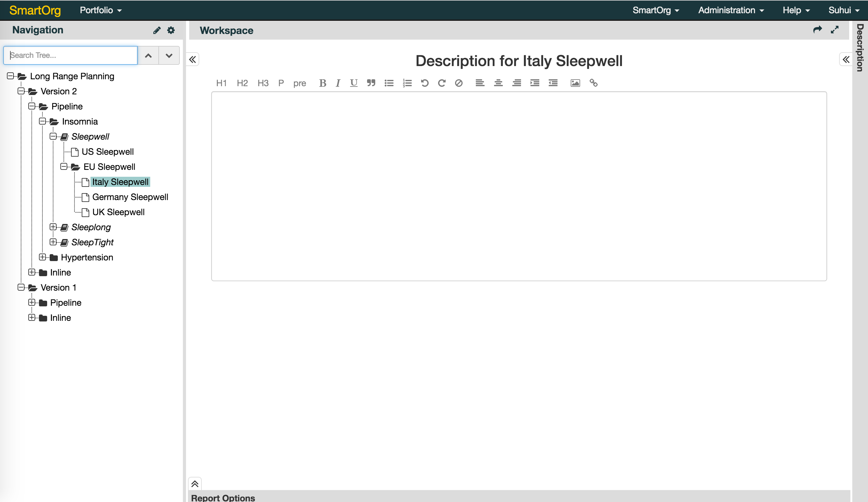Open the Administration menu
Viewport: 868px width, 502px height.
pyautogui.click(x=731, y=10)
